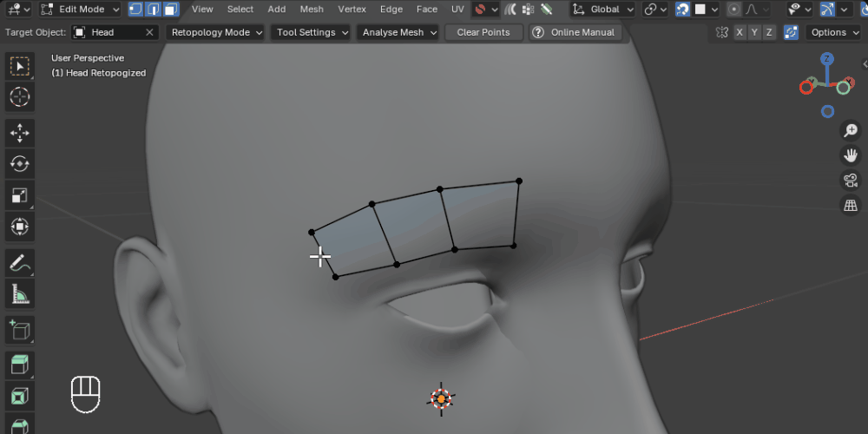
Task: Open the UV menu
Action: 457,9
